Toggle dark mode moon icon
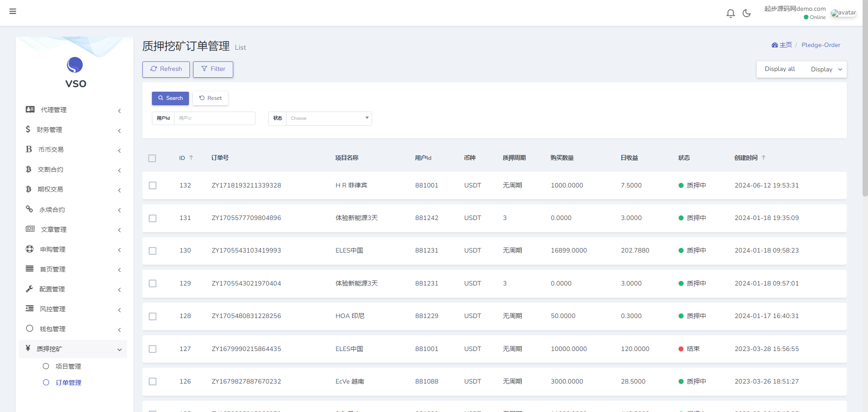 pos(746,14)
